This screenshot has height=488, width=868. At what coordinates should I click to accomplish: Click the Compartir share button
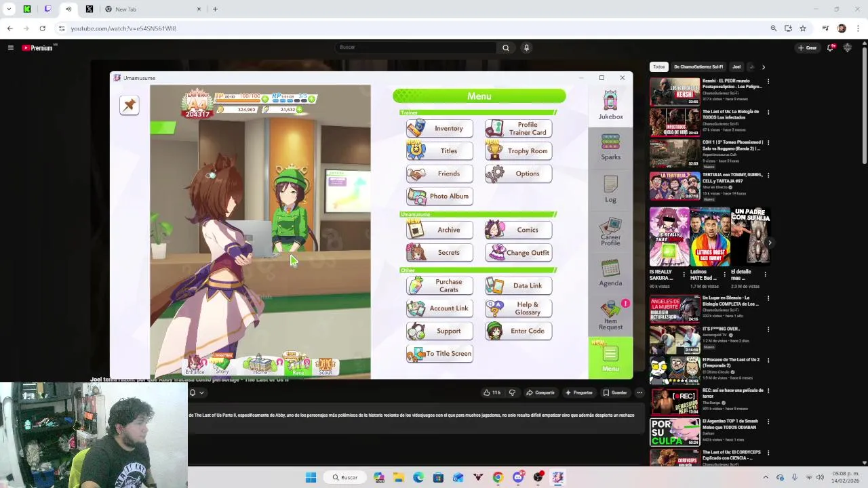(540, 392)
